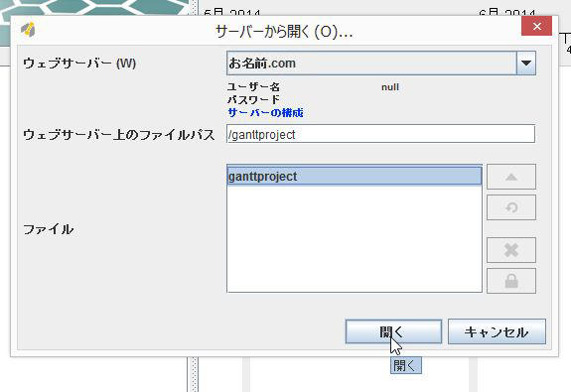Click the GanttProject icon in title bar
This screenshot has width=571, height=392.
tap(28, 29)
